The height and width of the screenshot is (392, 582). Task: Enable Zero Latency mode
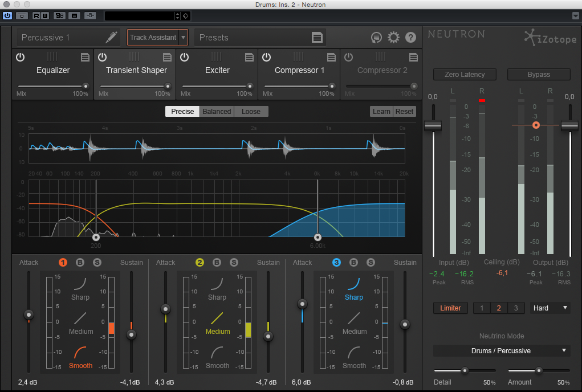465,74
